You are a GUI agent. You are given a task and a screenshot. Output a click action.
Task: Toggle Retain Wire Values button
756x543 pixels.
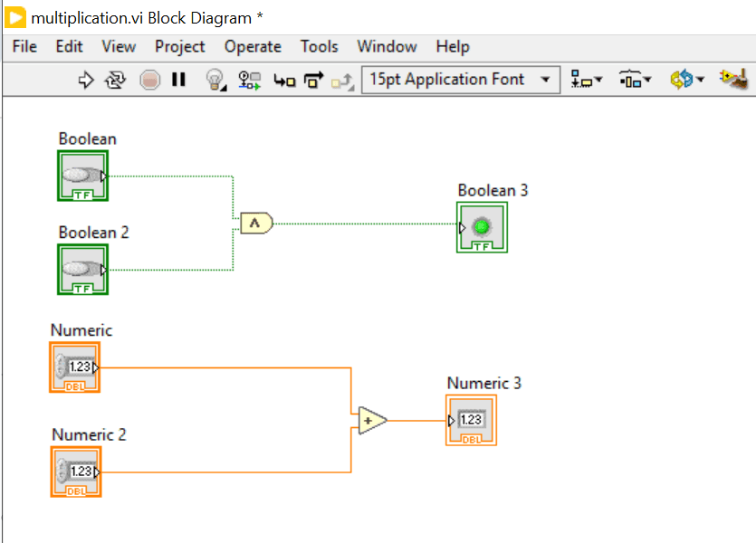pos(249,81)
